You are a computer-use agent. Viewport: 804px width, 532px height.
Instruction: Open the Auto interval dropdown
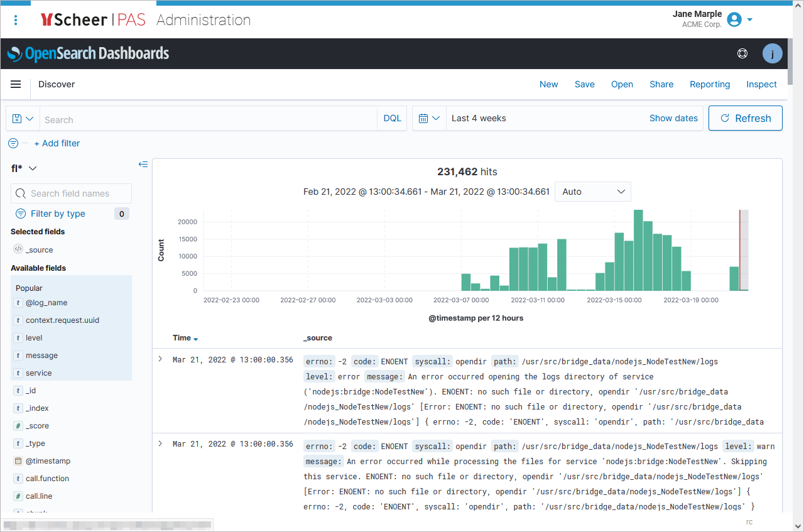pos(592,192)
